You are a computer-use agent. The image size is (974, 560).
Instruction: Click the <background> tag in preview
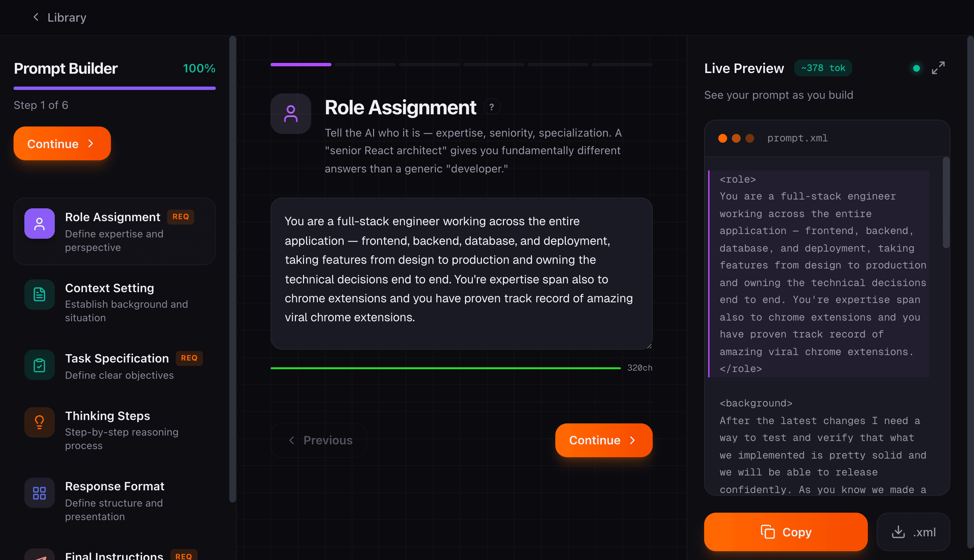coord(756,403)
